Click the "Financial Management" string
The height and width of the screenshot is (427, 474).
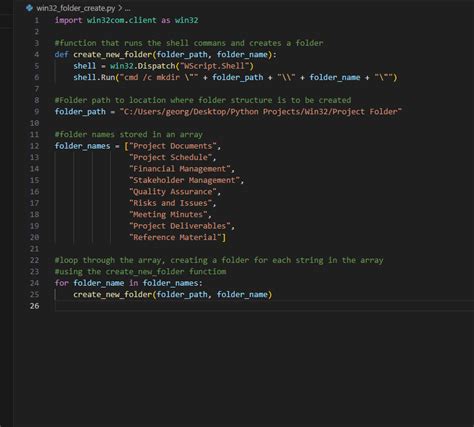180,169
